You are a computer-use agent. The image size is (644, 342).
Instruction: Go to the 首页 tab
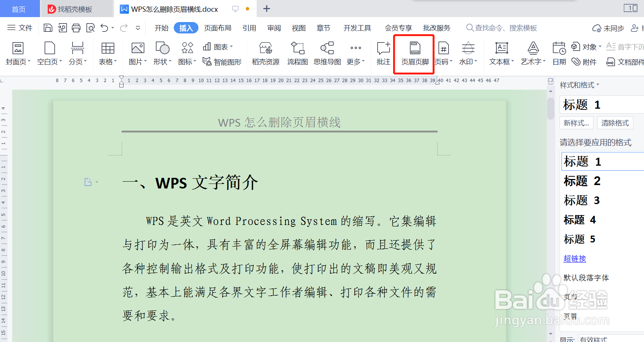[x=19, y=9]
